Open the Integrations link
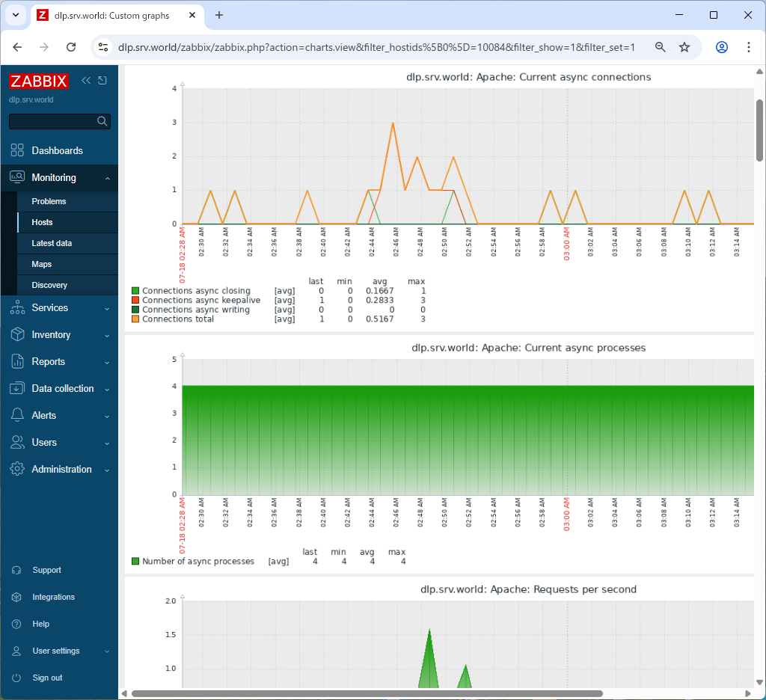The image size is (766, 700). 54,597
